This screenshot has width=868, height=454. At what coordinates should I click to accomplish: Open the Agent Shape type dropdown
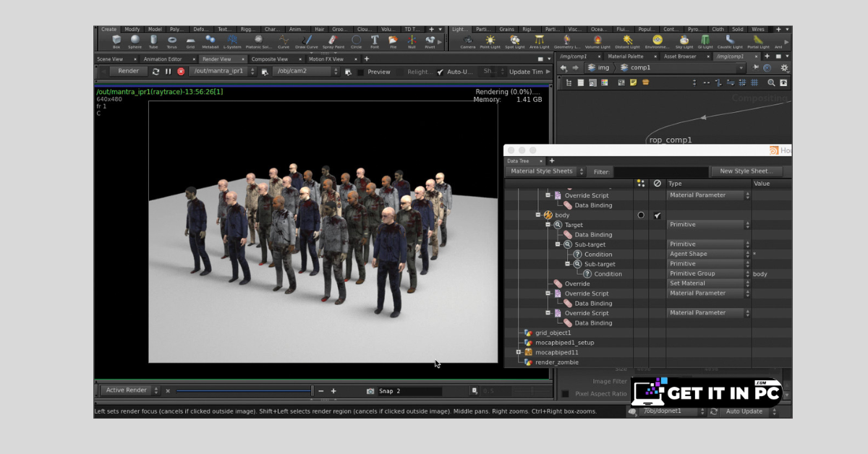709,254
